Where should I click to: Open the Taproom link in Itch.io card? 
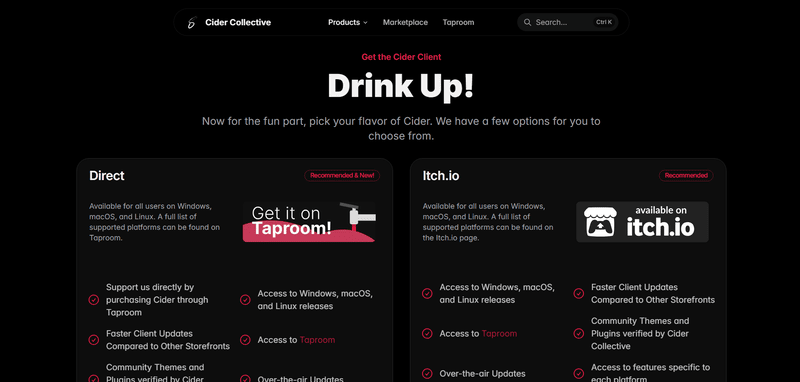[499, 334]
